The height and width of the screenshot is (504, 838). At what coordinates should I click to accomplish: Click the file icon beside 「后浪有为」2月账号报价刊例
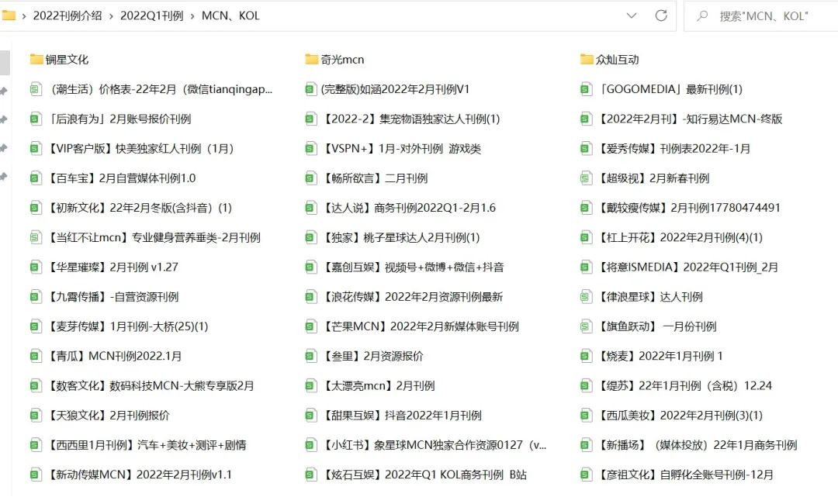(x=36, y=119)
